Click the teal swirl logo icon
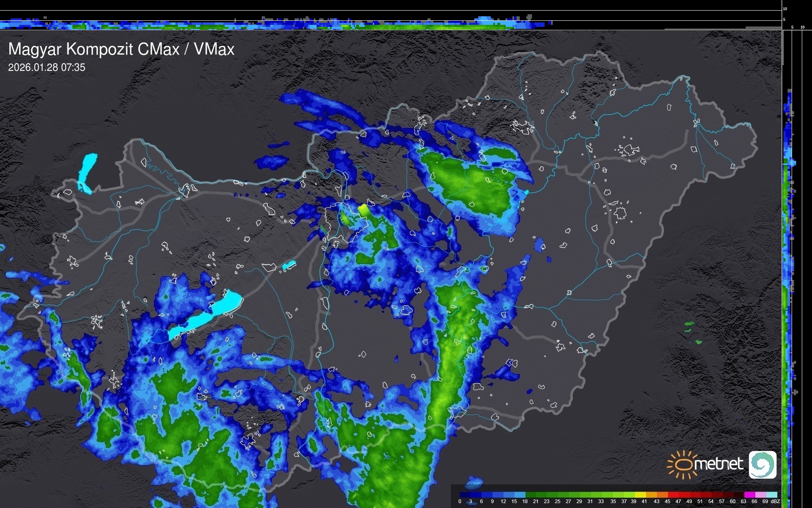Viewport: 812px width, 508px height. coord(762,464)
